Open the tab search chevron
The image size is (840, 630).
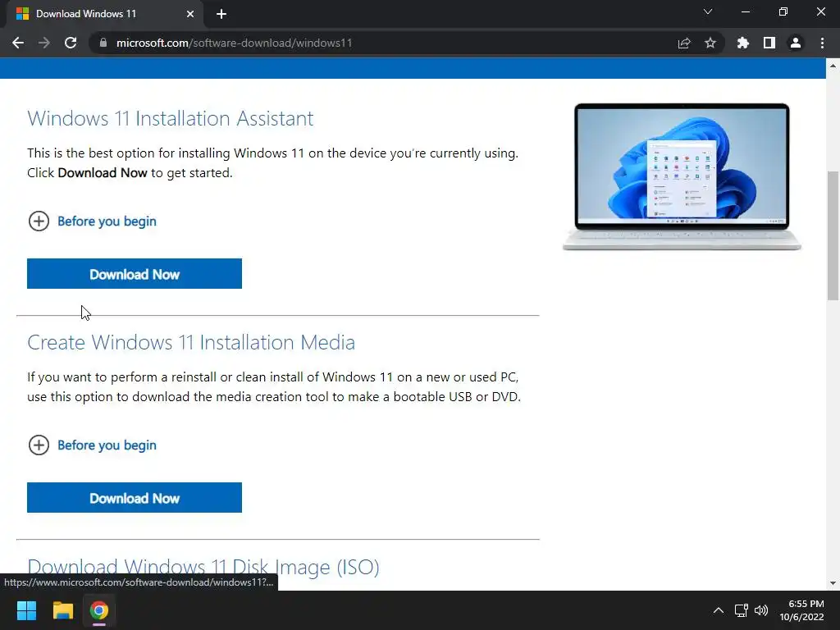(708, 11)
